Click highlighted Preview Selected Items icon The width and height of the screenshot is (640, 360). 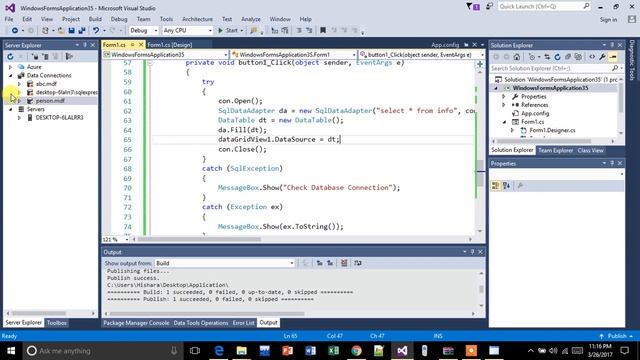(x=613, y=57)
